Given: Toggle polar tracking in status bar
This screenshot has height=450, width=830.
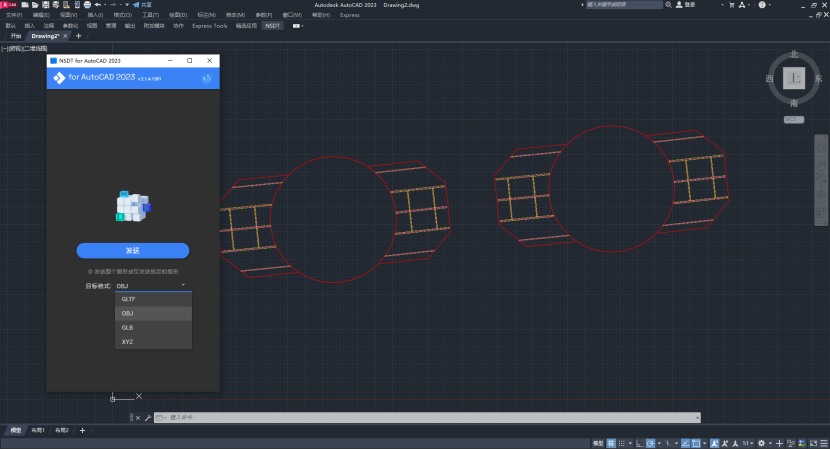Looking at the screenshot, I should point(650,444).
